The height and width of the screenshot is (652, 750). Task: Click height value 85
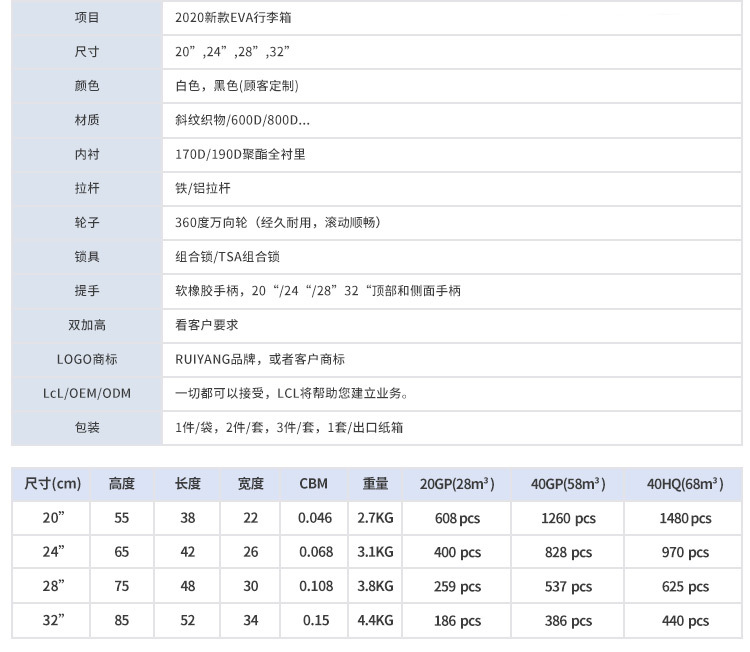point(121,620)
